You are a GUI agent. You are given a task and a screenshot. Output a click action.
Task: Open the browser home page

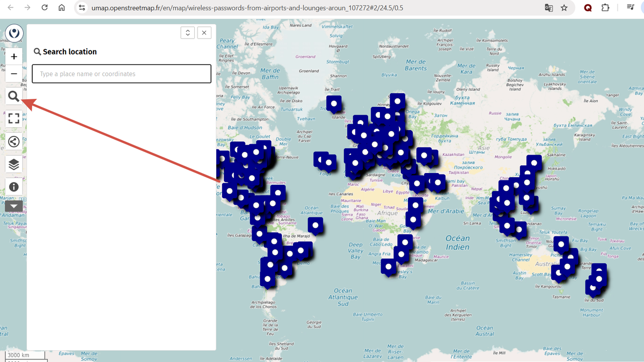62,8
